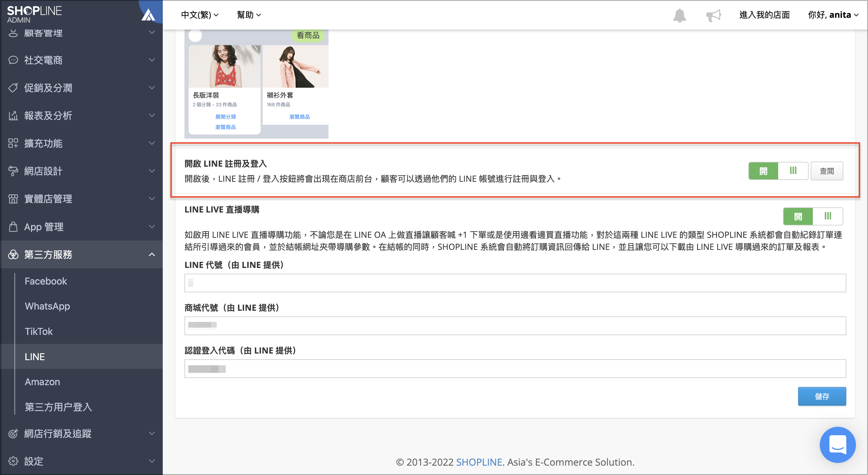Open TikTok third-party settings
Screen dimensions: 868x475
[39, 332]
